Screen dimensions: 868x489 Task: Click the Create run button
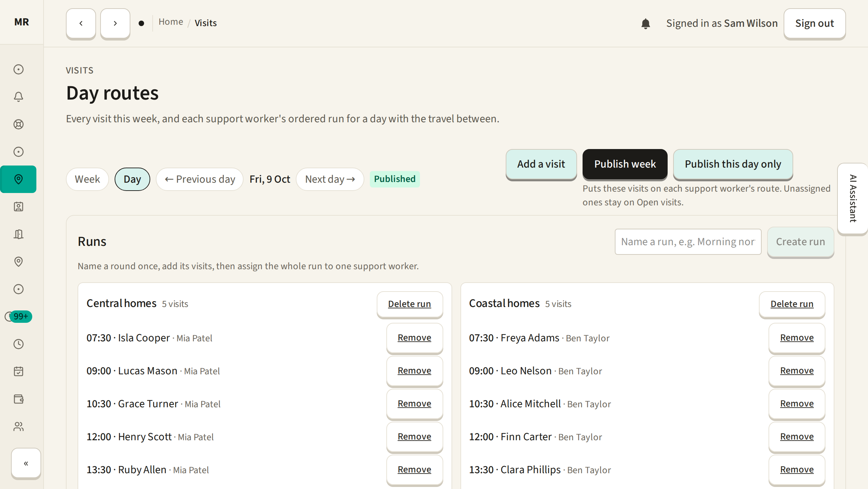click(800, 242)
